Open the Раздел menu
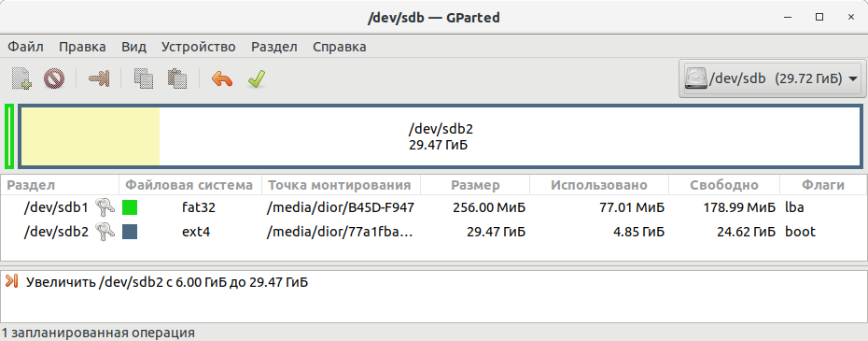Viewport: 868px width, 341px height. (274, 47)
